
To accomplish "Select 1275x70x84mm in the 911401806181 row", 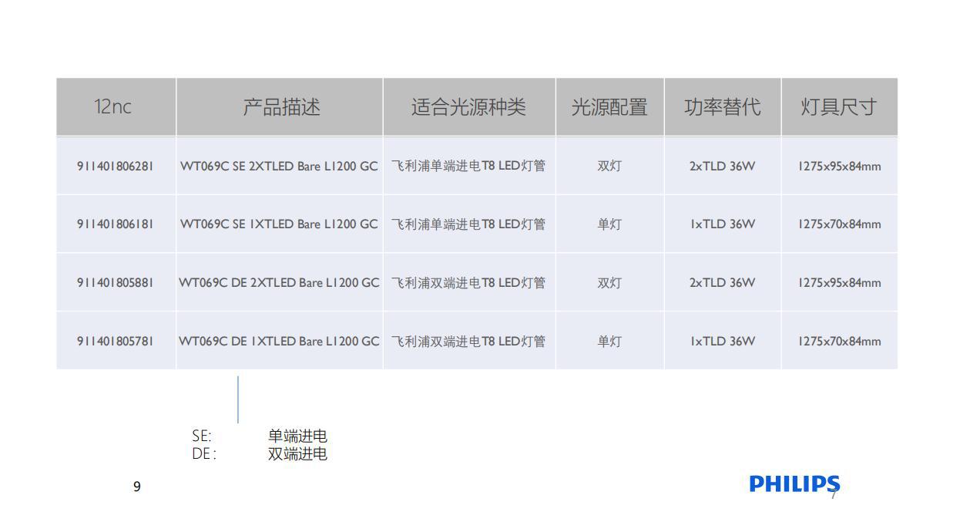I will [840, 224].
